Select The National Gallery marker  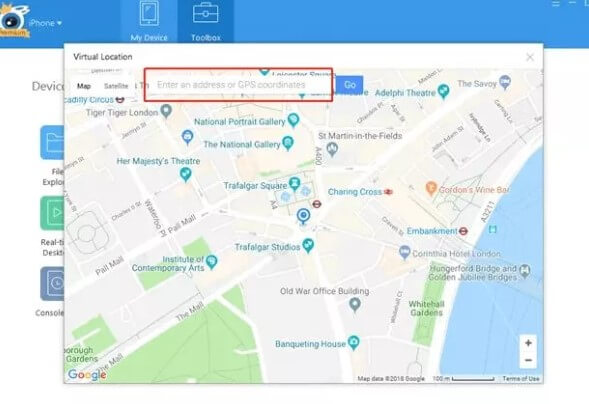[288, 143]
